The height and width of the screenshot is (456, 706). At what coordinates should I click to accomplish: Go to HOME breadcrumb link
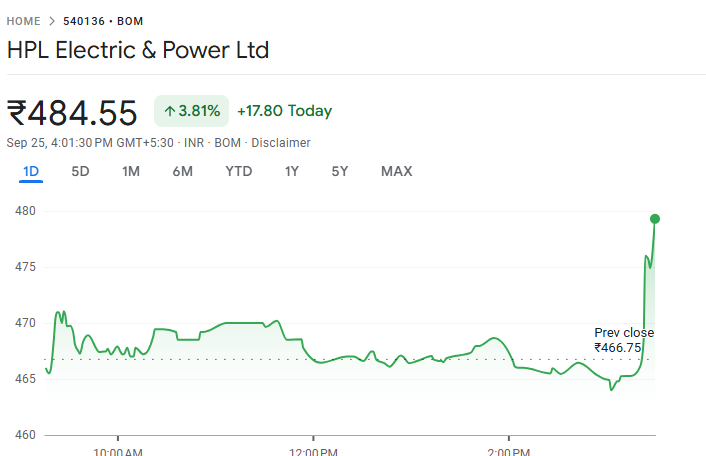pyautogui.click(x=23, y=21)
